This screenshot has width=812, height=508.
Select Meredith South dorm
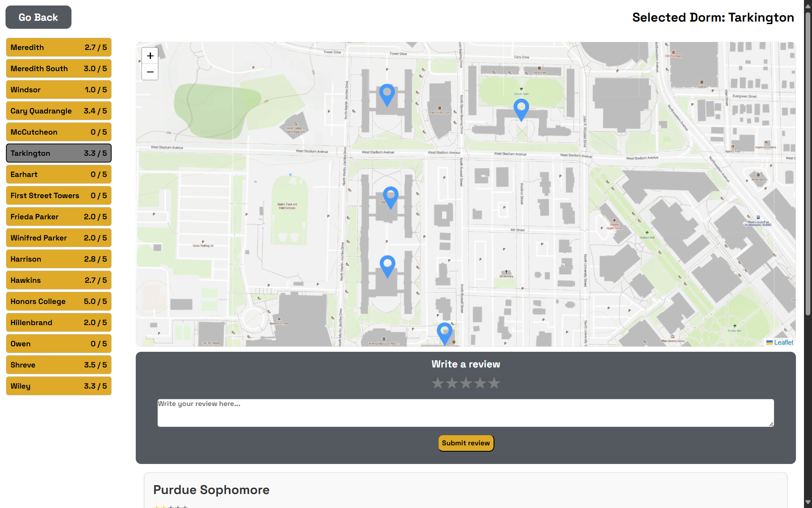click(x=59, y=69)
